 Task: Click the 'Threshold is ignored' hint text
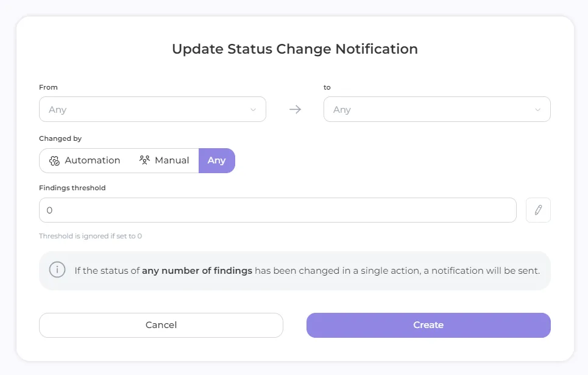(90, 236)
